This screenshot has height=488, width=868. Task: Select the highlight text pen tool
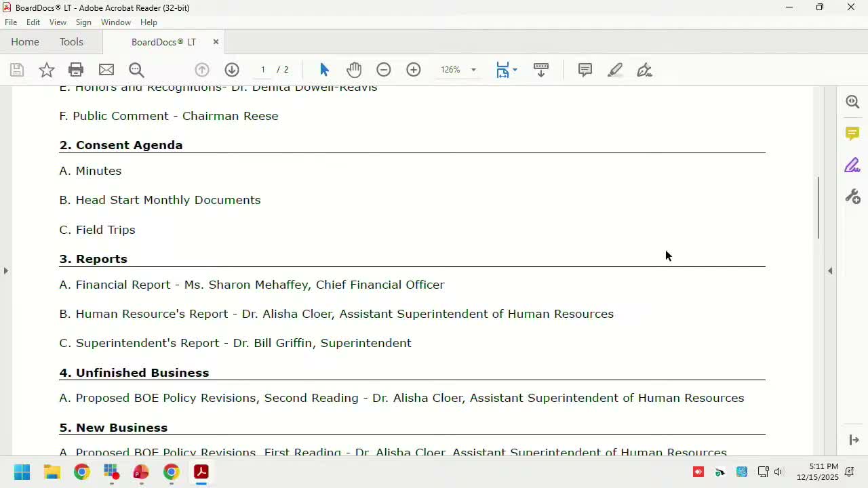(x=615, y=70)
